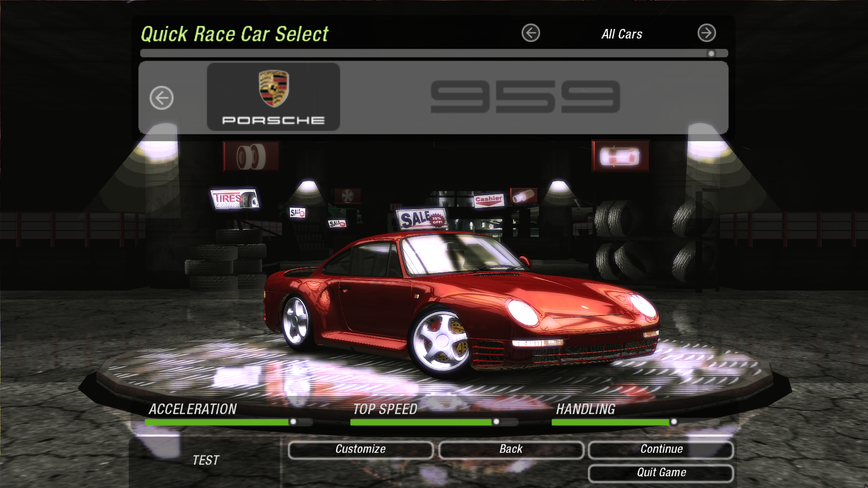Viewport: 868px width, 488px height.
Task: Go to previous car category arrow
Action: 531,33
